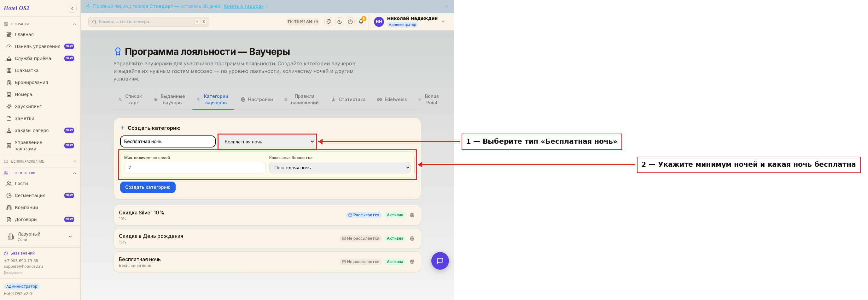The image size is (868, 300).
Task: Switch to the Выданные ваучеры tab
Action: pos(170,99)
